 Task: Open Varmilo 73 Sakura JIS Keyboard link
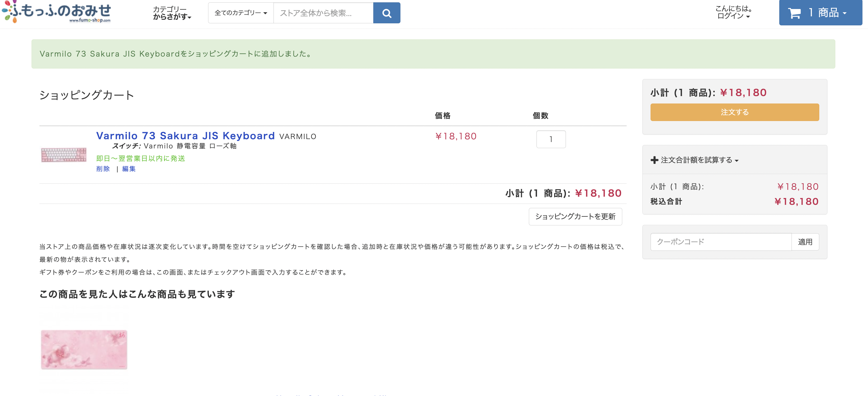click(185, 136)
